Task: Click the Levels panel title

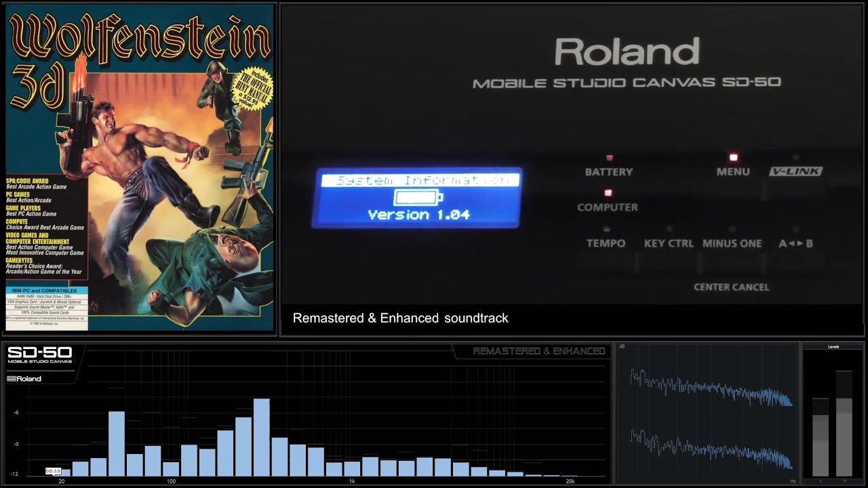Action: click(833, 346)
